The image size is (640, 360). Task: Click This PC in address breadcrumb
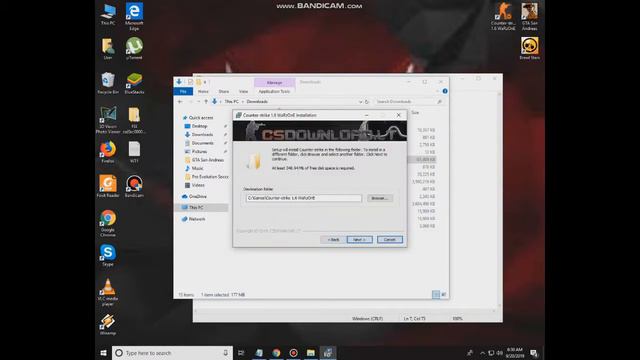click(x=231, y=102)
